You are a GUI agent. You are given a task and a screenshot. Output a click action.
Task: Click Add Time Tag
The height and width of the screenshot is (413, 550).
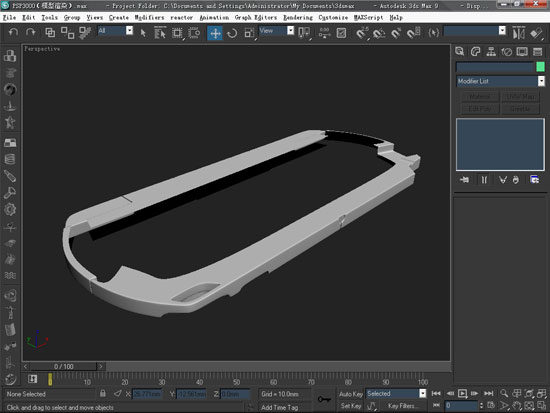coord(279,407)
